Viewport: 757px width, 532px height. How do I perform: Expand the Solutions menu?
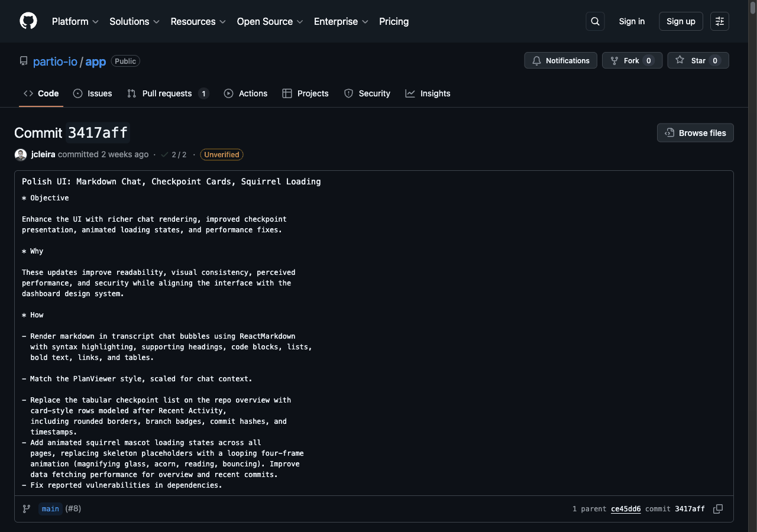tap(134, 21)
